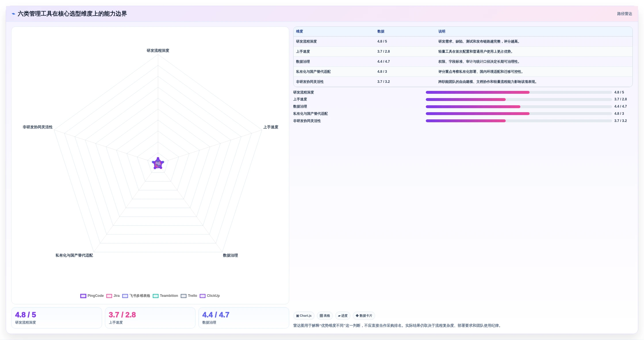Click the Chart.js tag chip
644x340 pixels.
pyautogui.click(x=304, y=316)
